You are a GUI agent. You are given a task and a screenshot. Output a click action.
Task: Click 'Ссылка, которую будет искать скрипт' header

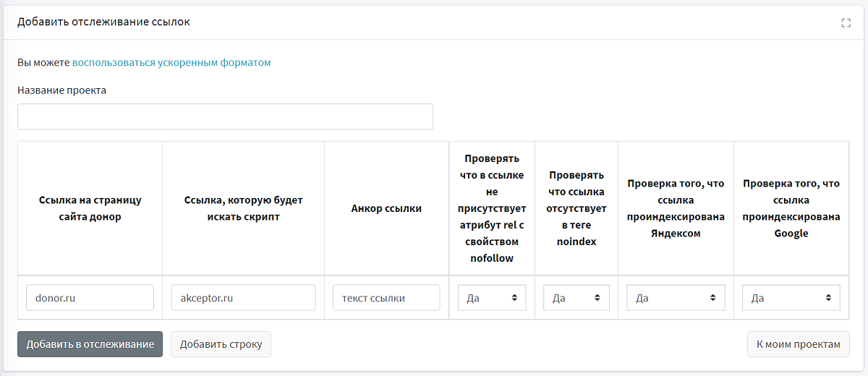click(243, 208)
